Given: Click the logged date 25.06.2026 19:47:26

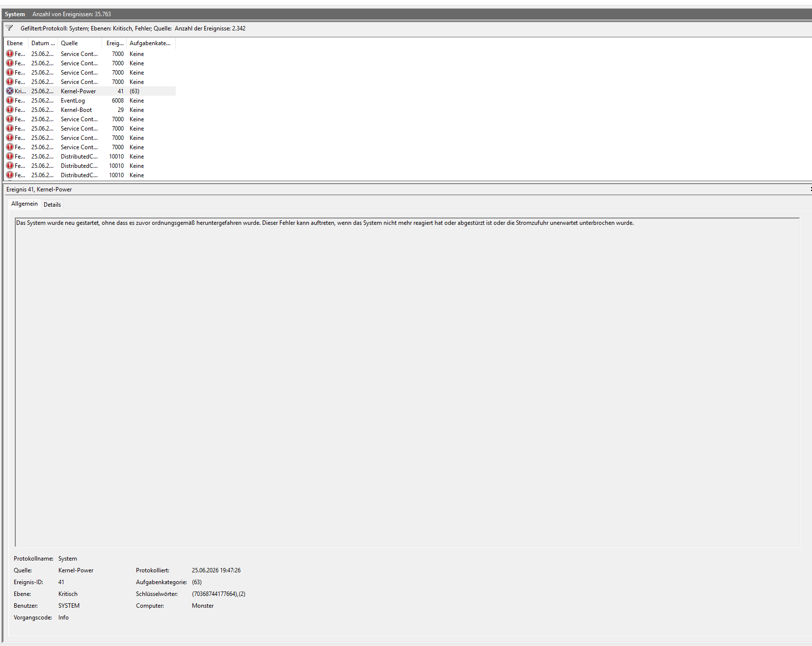Looking at the screenshot, I should click(216, 570).
